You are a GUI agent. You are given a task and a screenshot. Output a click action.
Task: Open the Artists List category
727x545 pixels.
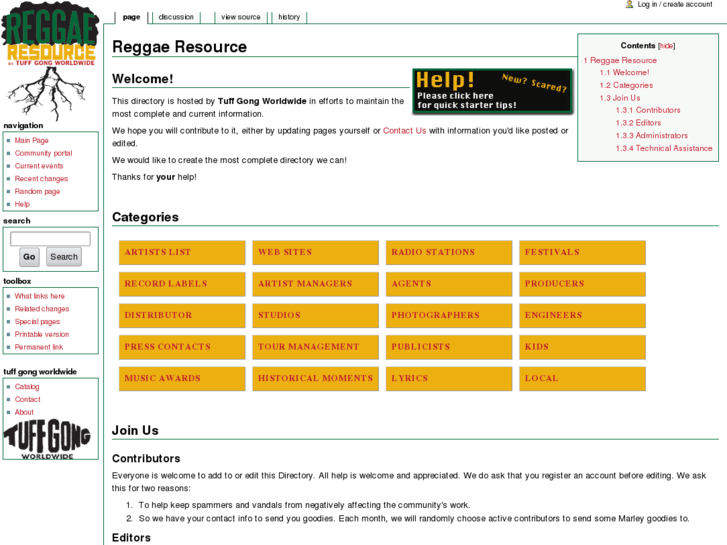182,252
